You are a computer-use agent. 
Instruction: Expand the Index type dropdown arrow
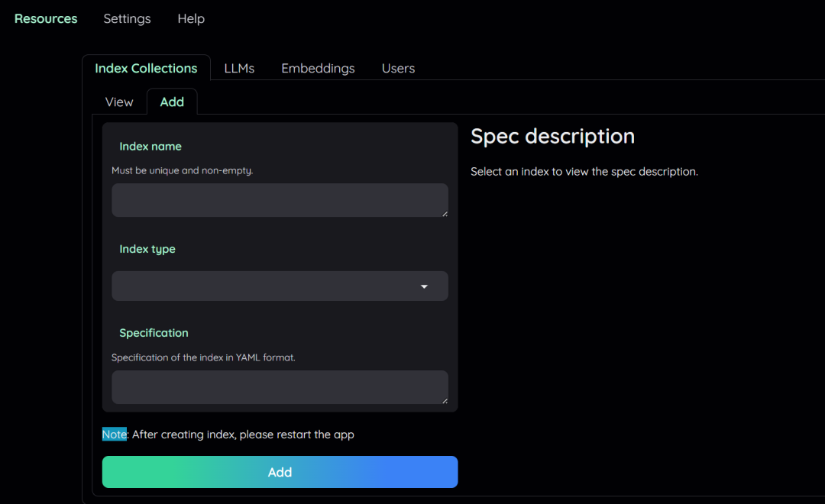click(x=424, y=286)
